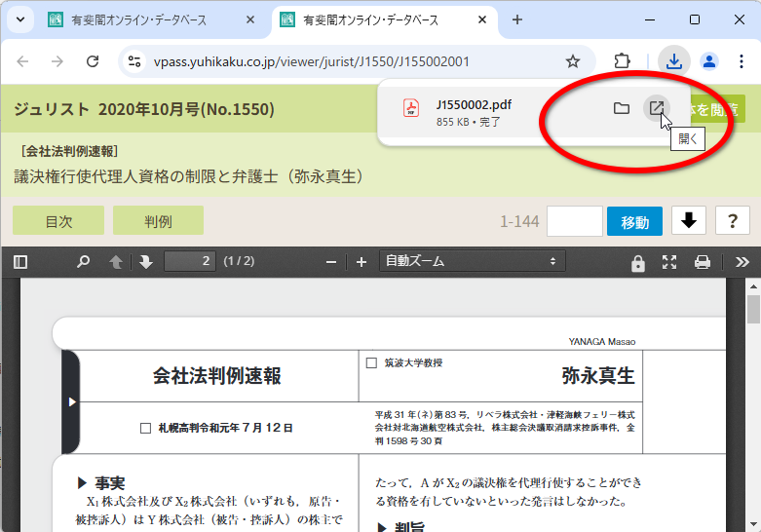761x532 pixels.
Task: Toggle the PDF viewer sidebar
Action: coord(20,262)
